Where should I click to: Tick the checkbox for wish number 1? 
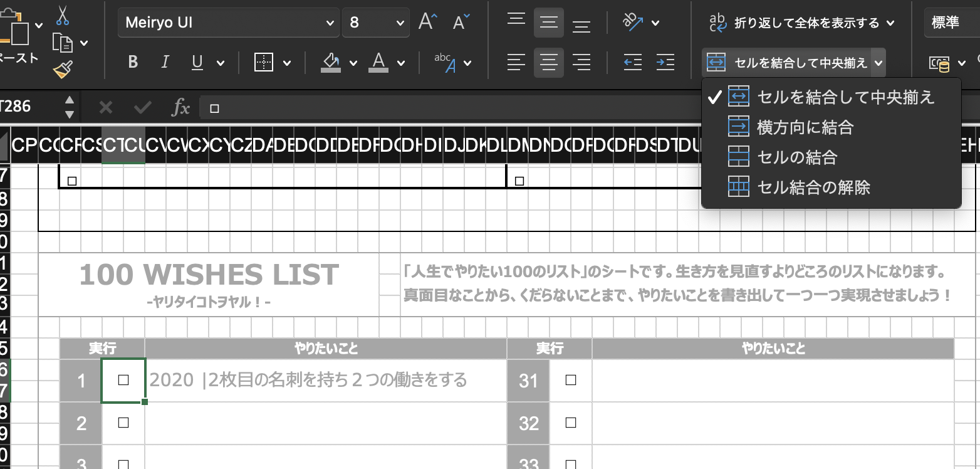pyautogui.click(x=123, y=380)
